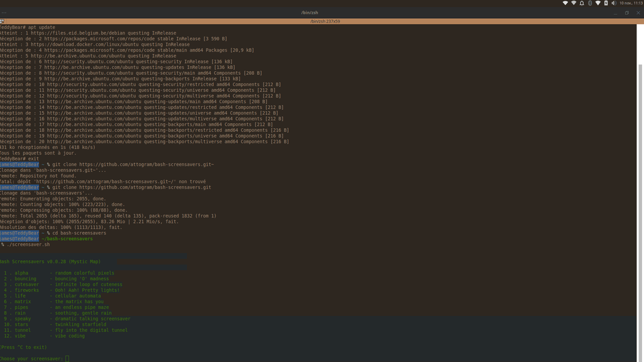Click the 'fireworks' screensaver list entry

point(26,290)
